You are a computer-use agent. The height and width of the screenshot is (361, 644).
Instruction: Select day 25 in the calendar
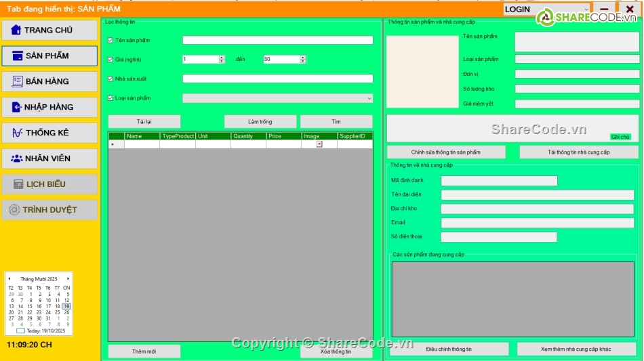[58, 312]
